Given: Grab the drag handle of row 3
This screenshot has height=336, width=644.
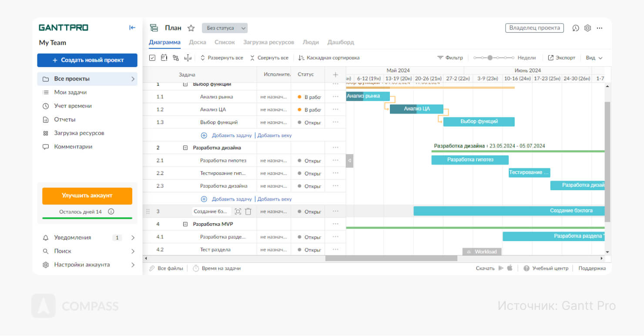Looking at the screenshot, I should point(148,212).
